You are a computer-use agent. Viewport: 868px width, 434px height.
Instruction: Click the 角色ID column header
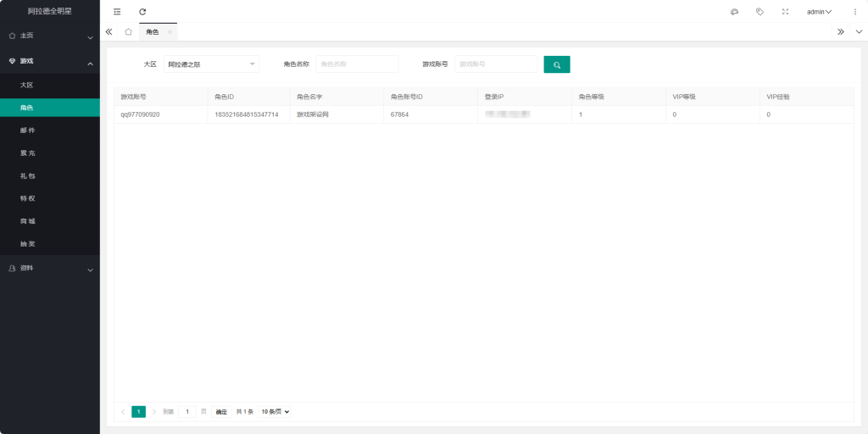click(x=248, y=97)
